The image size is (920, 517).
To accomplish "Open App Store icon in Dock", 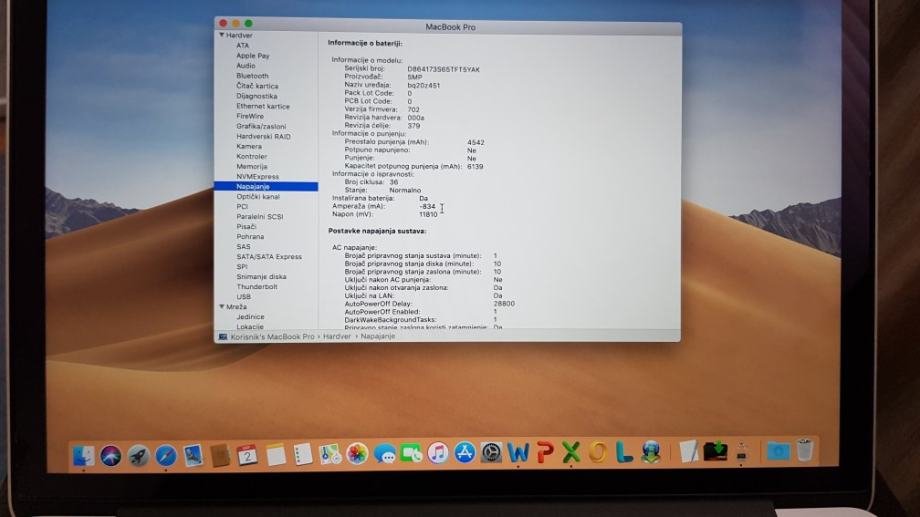I will pos(465,453).
